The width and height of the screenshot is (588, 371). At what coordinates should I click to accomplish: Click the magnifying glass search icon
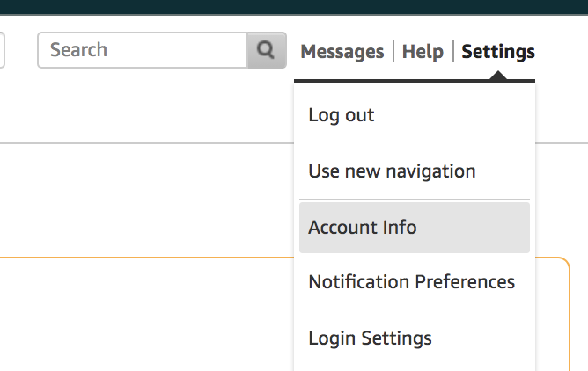(x=266, y=50)
